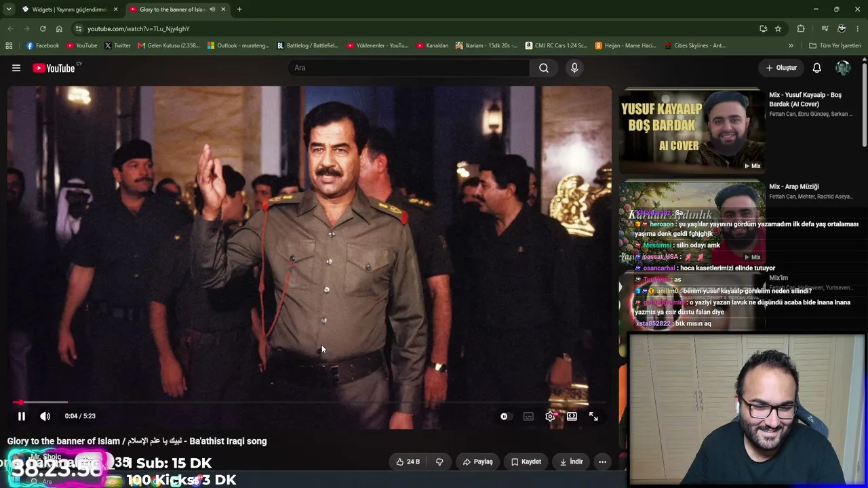This screenshot has width=868, height=488.
Task: Open a new browser tab
Action: tap(239, 9)
